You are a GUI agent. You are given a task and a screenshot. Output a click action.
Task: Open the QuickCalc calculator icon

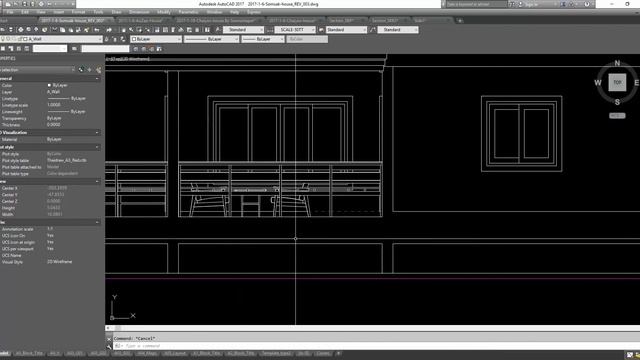pos(197,30)
